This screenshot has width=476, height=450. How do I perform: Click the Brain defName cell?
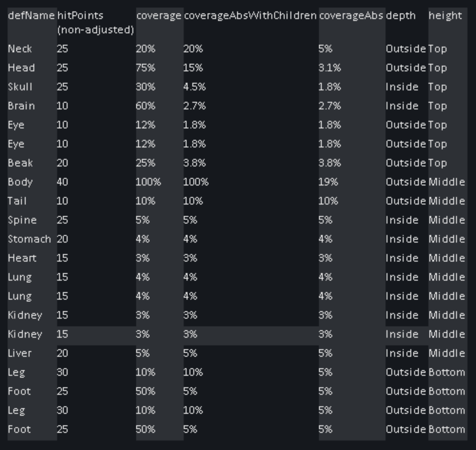click(21, 106)
